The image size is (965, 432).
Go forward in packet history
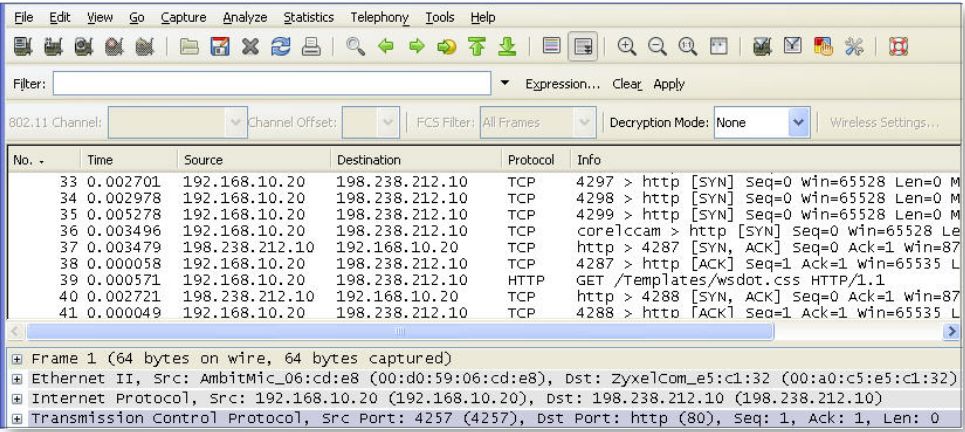(417, 47)
